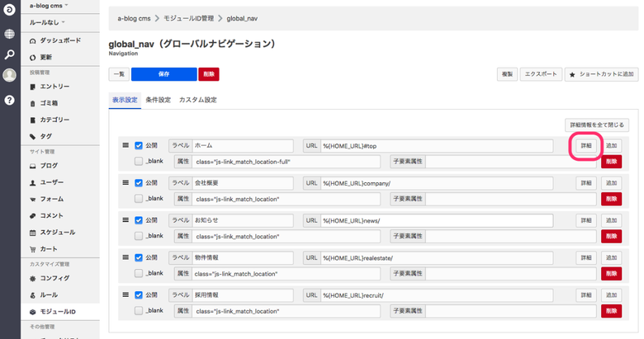644x339 pixels.
Task: Switch to 条件設定 tab
Action: 158,100
